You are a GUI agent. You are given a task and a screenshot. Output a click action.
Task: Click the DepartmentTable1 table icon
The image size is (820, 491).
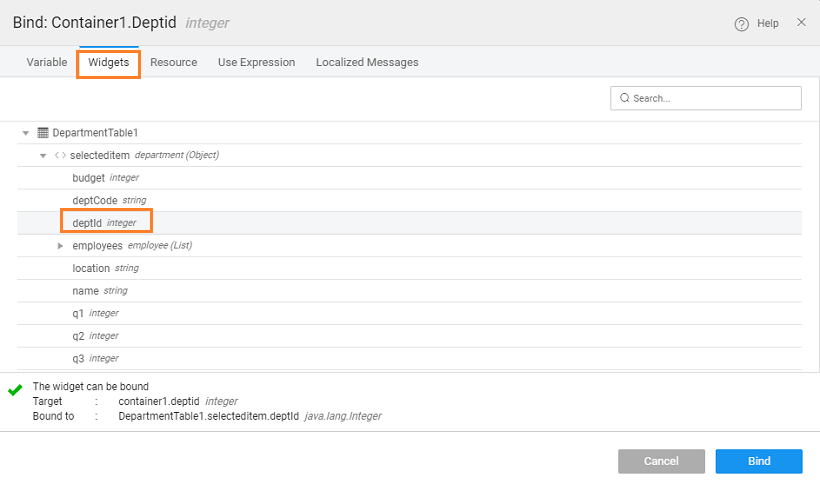(x=43, y=132)
